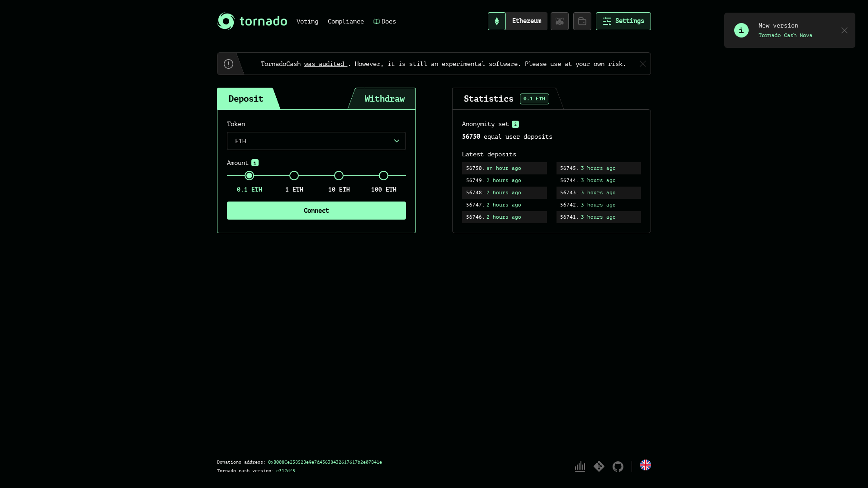The width and height of the screenshot is (868, 488).
Task: Click the warning icon in audit banner
Action: click(x=229, y=64)
